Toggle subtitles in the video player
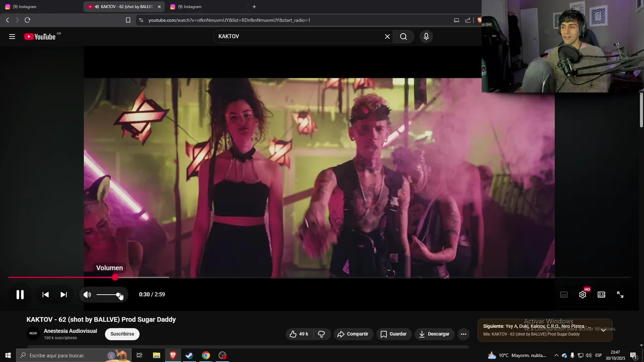644x362 pixels. pos(563,295)
